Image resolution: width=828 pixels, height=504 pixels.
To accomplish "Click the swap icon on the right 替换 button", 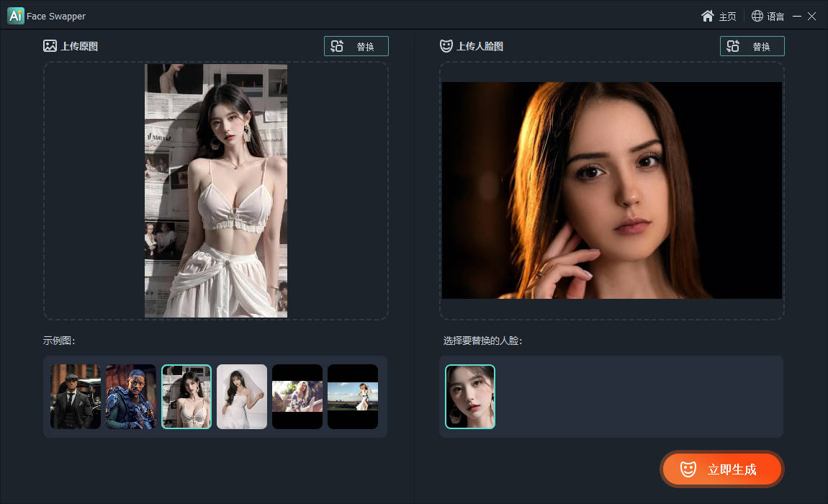I will (x=734, y=45).
